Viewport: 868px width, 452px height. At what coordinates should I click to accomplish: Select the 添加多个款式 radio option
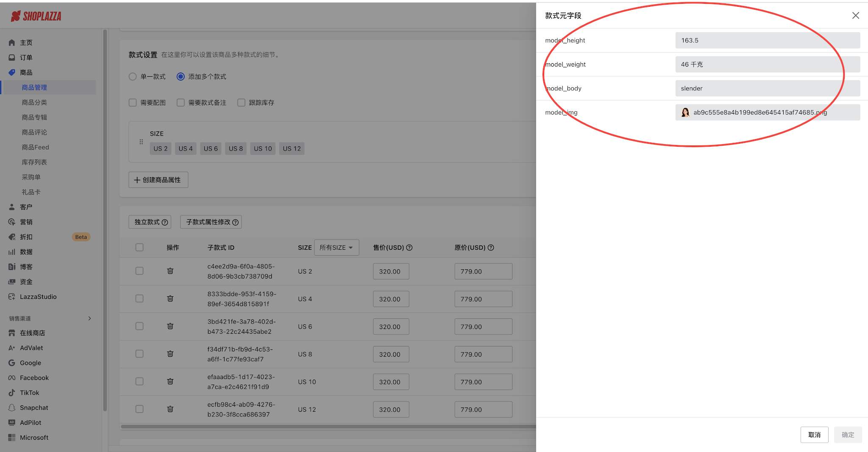click(181, 77)
